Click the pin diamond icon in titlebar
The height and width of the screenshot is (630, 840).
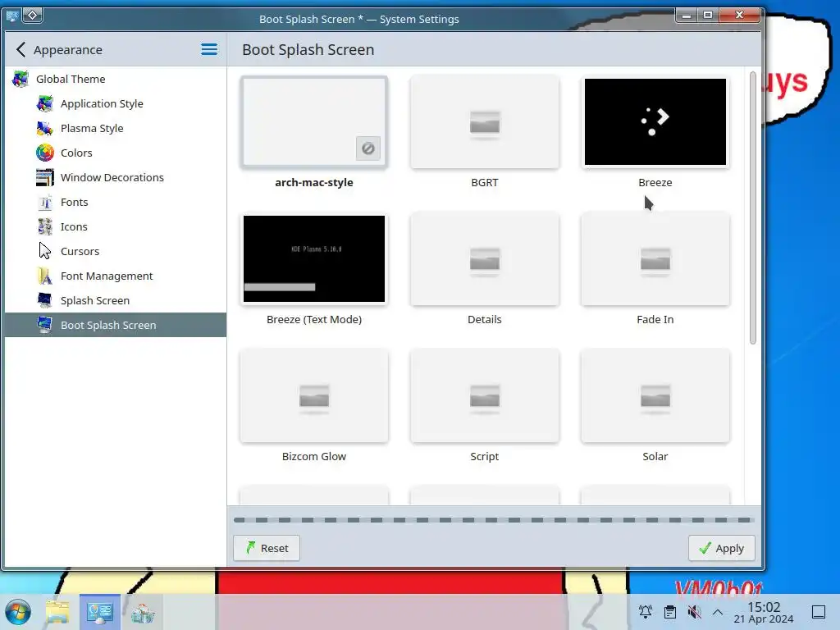33,16
